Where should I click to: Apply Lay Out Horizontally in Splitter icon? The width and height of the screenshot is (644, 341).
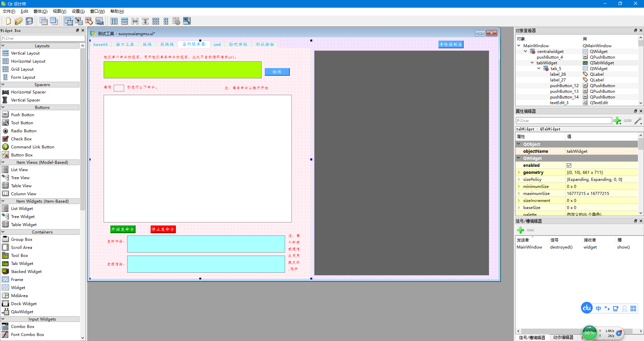coord(135,21)
